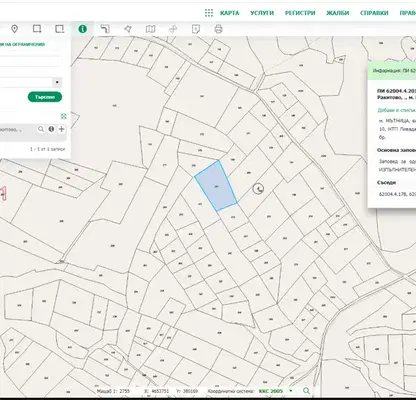
Task: Print the map with printer icon
Action: pos(218,29)
